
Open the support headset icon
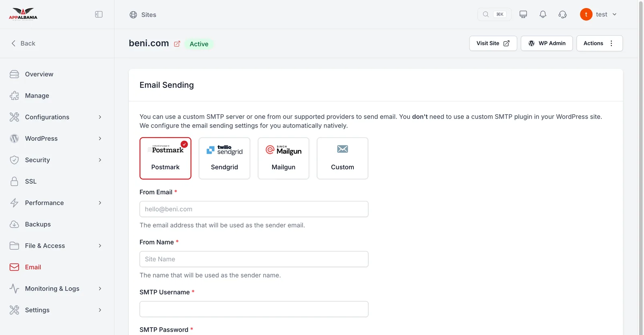pos(563,14)
